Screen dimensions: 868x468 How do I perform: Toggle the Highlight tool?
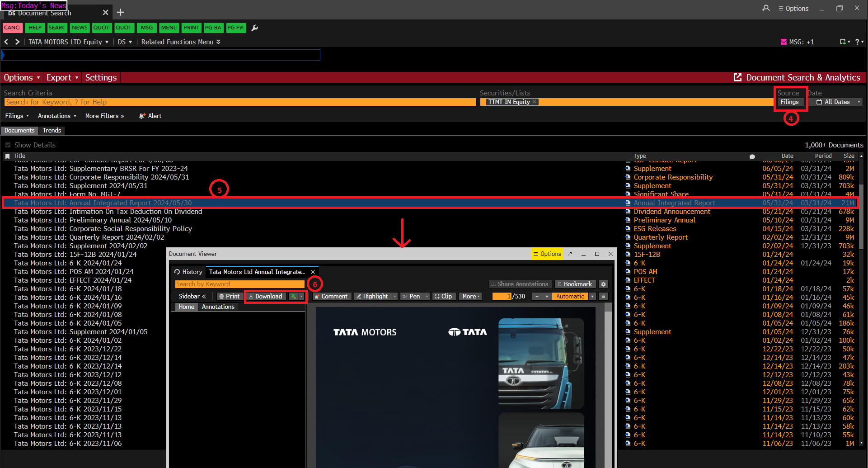coord(372,296)
